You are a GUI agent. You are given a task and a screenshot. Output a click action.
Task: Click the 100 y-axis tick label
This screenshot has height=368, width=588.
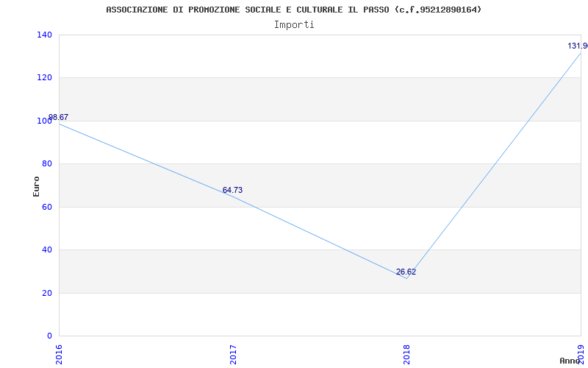tap(44, 121)
